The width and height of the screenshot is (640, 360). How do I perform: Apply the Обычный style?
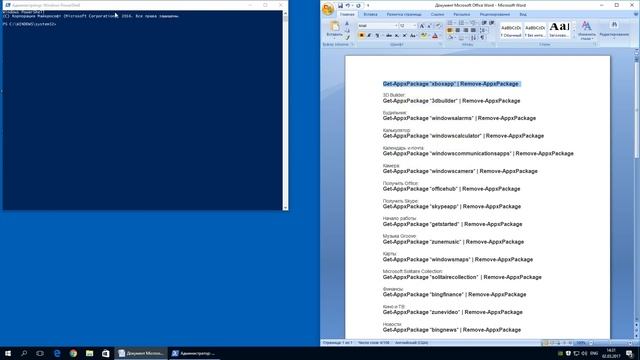pos(511,30)
